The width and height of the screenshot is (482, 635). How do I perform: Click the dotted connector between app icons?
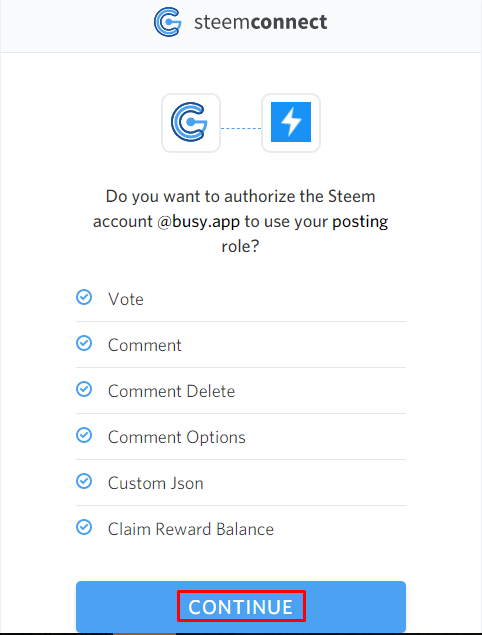[241, 128]
